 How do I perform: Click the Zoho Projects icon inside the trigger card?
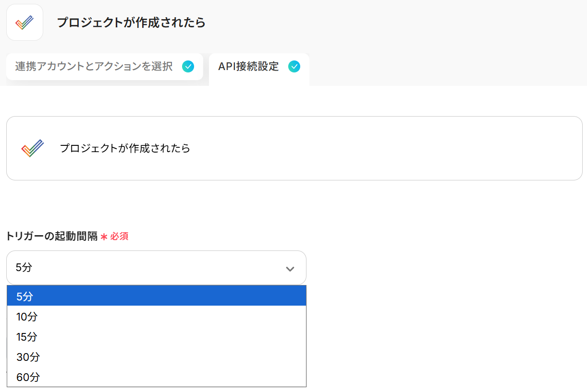pyautogui.click(x=33, y=148)
